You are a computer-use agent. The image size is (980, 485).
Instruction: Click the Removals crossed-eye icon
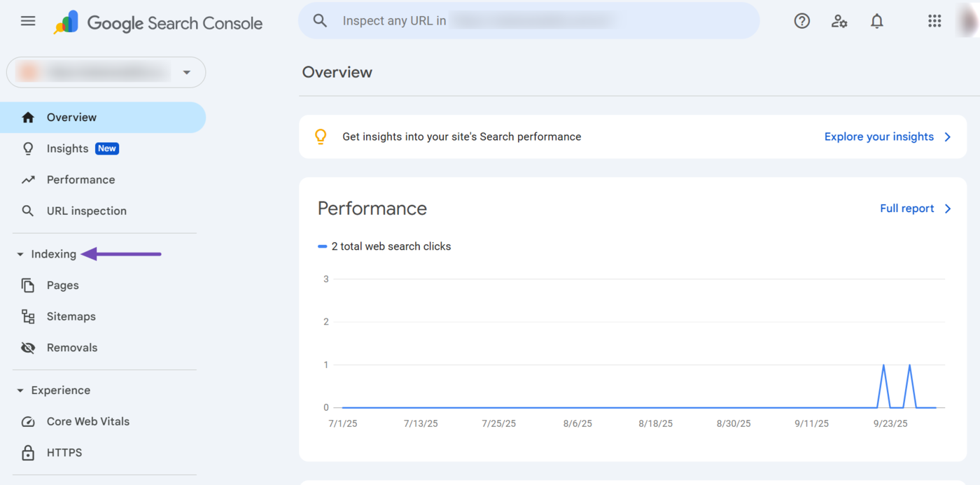(28, 348)
